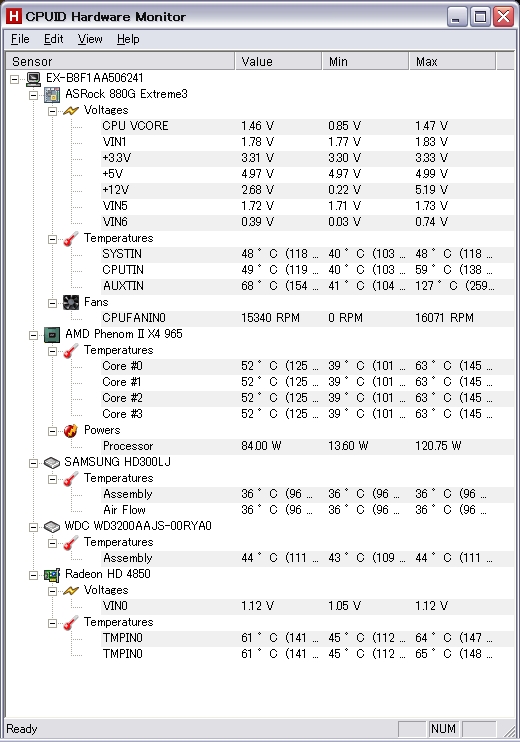Click the Max column header

[452, 62]
